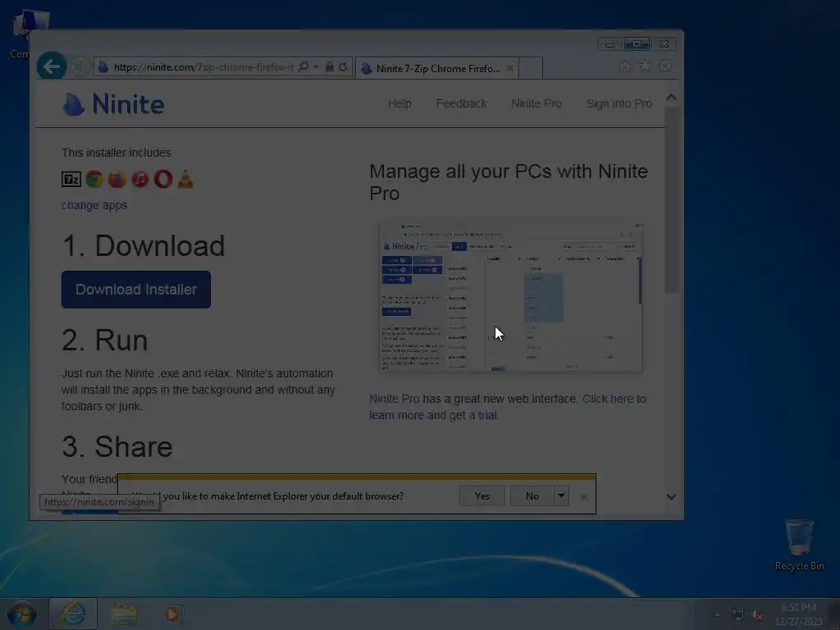Viewport: 840px width, 630px height.
Task: Click the network tray icon
Action: (737, 614)
